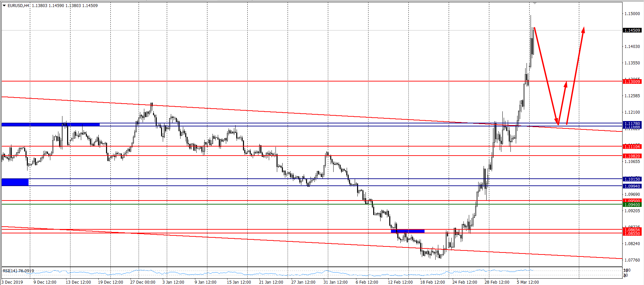Image resolution: width=644 pixels, height=285 pixels.
Task: Click the 5 Mar 12:00 time label
Action: point(528,282)
